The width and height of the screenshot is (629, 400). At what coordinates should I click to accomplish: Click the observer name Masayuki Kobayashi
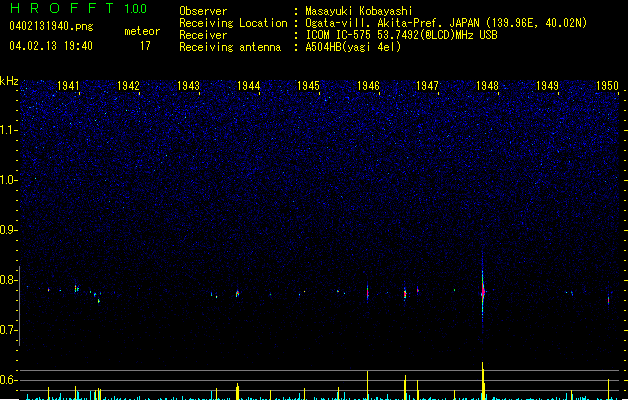coord(359,11)
